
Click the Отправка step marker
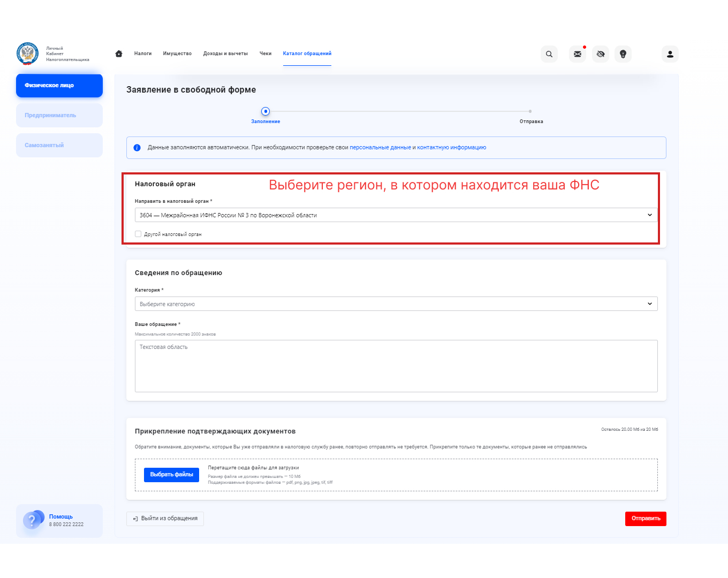pos(530,111)
